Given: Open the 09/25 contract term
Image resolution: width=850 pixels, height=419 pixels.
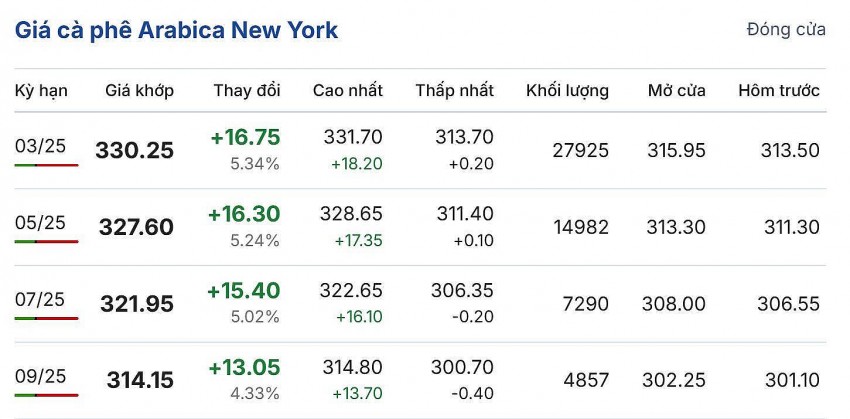Looking at the screenshot, I should point(40,376).
